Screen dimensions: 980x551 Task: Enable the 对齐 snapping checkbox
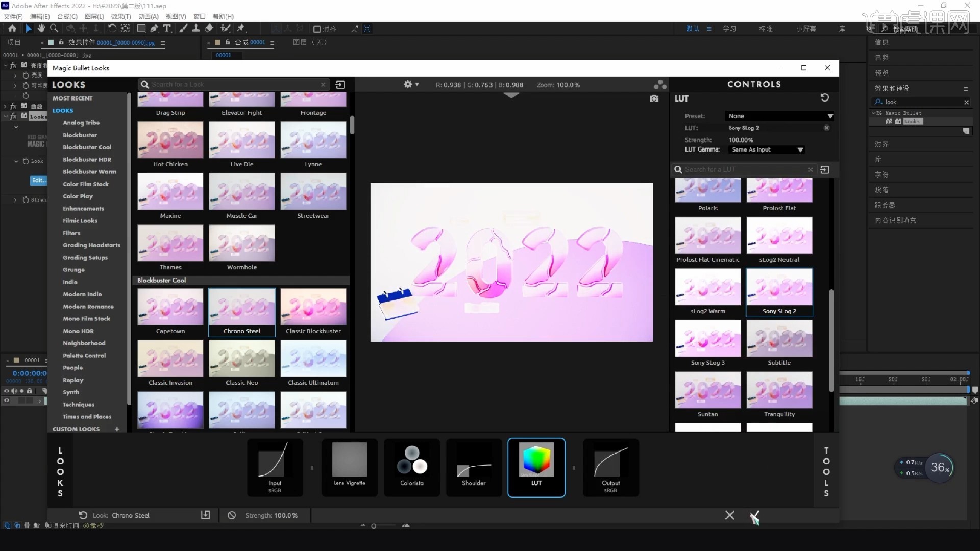point(317,29)
